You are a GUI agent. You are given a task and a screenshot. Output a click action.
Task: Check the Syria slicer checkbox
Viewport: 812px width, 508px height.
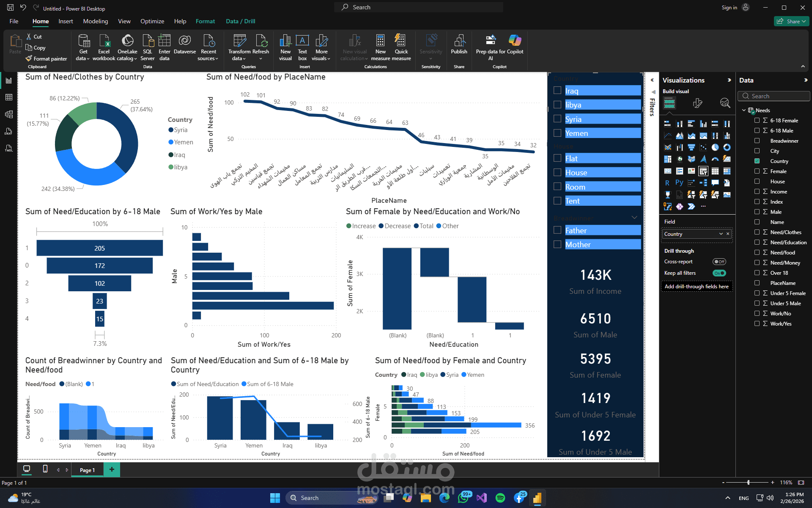click(x=557, y=119)
